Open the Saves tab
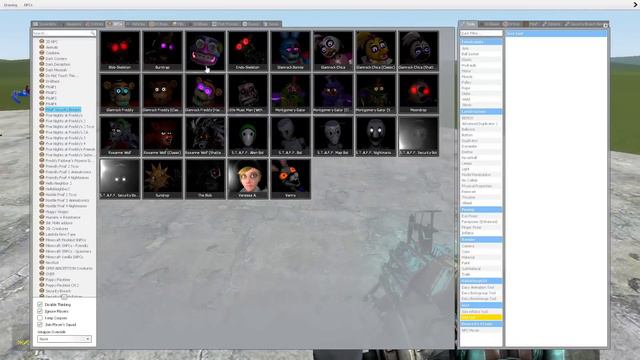Screen dimensions: 640x360 tap(271, 24)
